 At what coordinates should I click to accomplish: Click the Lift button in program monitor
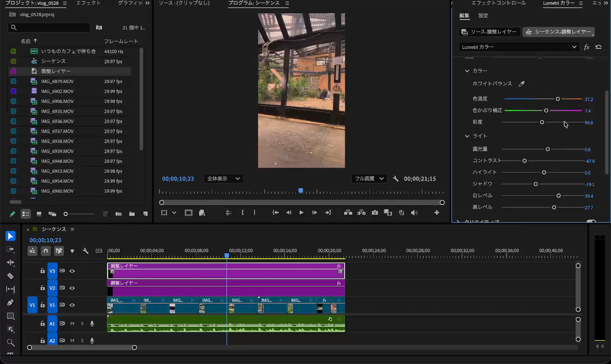point(348,213)
